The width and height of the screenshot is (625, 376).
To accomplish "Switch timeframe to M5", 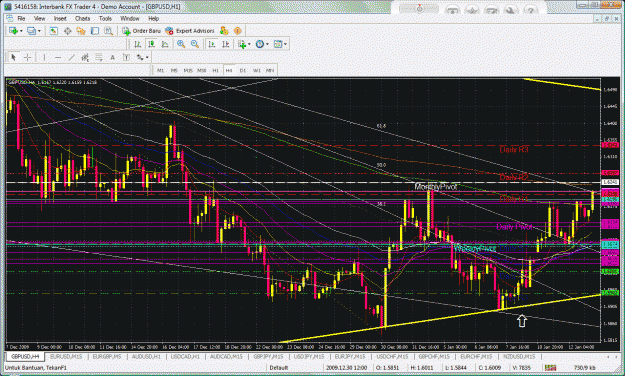I will [174, 71].
